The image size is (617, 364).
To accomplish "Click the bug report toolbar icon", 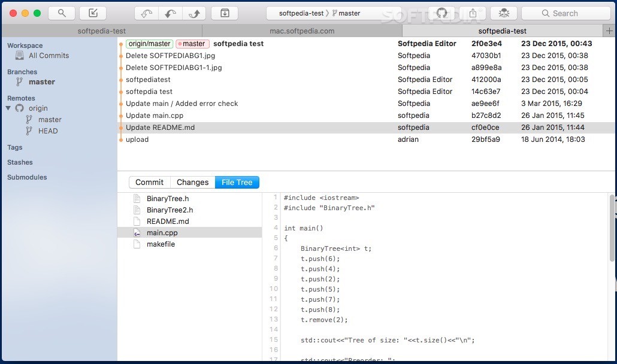I will [x=504, y=13].
